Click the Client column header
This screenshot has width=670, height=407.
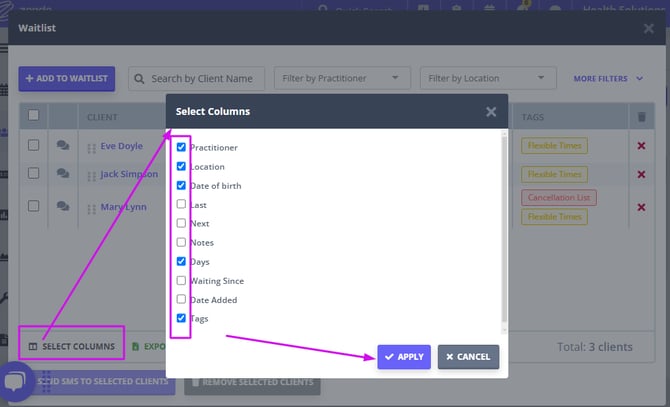point(103,117)
